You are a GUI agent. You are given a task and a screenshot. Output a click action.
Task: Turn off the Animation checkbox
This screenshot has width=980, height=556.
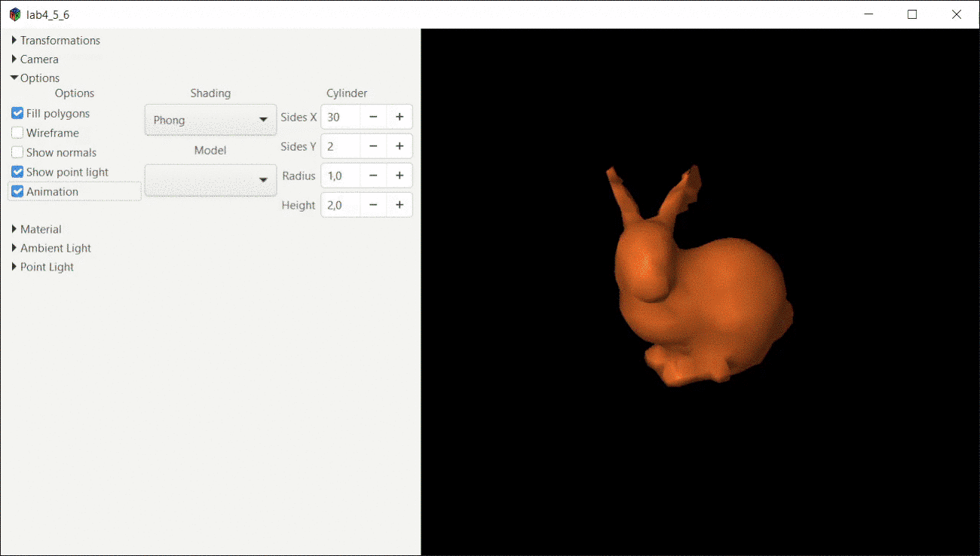[x=17, y=192]
